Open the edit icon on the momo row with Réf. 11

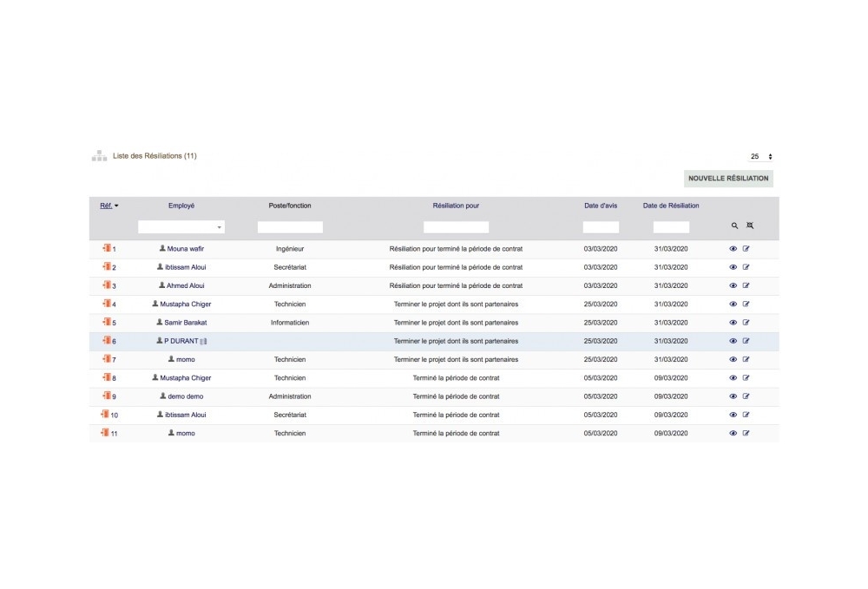746,433
